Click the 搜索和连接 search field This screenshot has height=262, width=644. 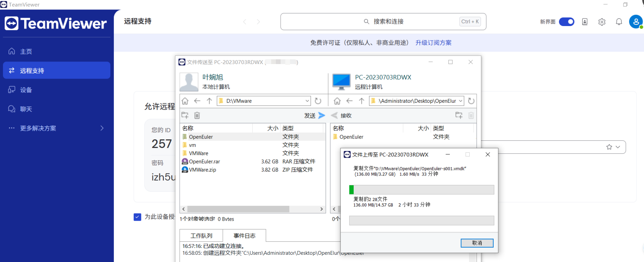[383, 22]
